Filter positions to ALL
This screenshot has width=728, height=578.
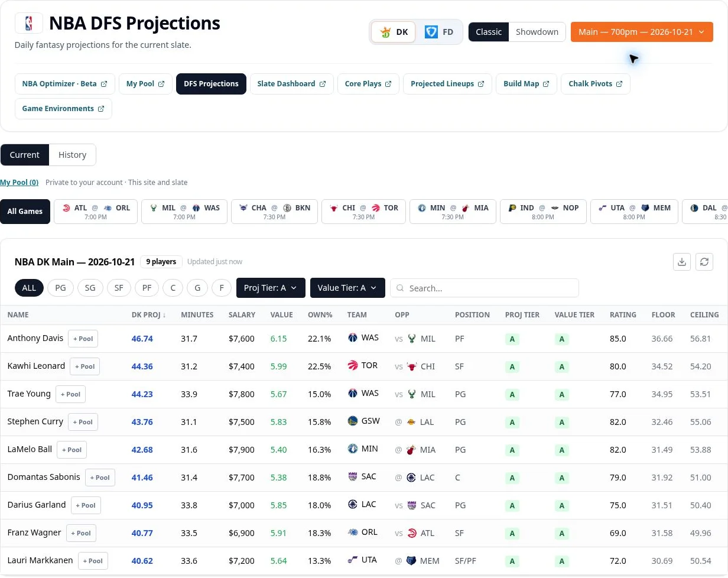click(29, 288)
